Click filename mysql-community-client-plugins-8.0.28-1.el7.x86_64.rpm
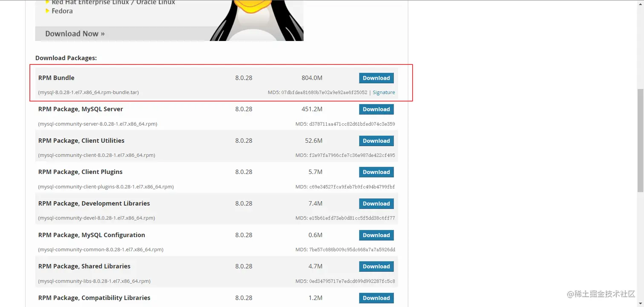Image resolution: width=644 pixels, height=307 pixels. pyautogui.click(x=106, y=187)
